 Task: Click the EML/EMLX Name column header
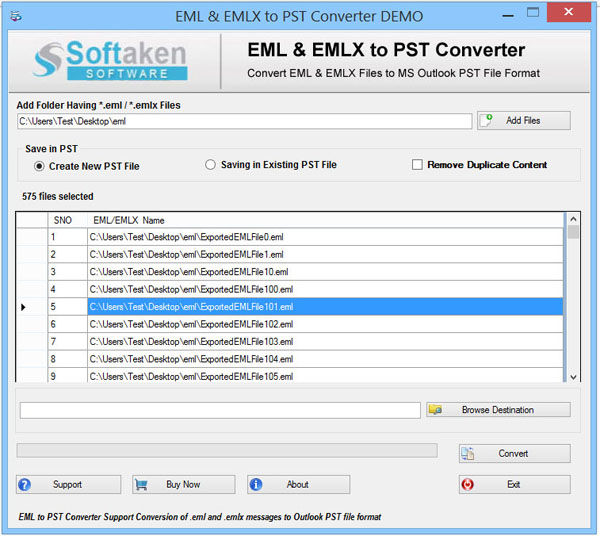coord(325,220)
